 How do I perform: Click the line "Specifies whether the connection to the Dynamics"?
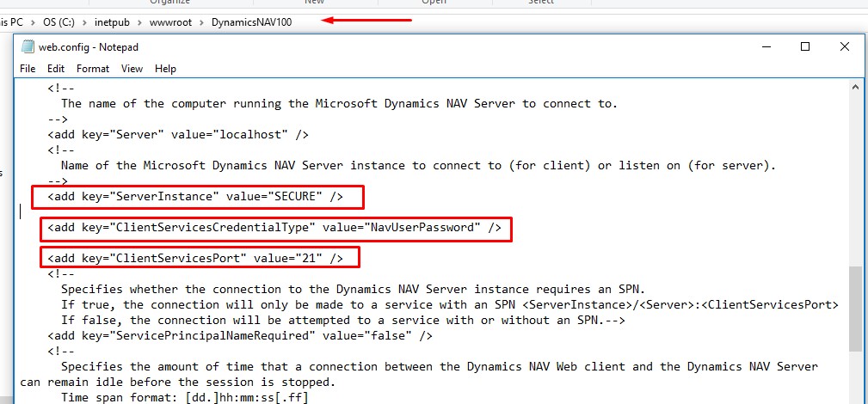tap(354, 290)
